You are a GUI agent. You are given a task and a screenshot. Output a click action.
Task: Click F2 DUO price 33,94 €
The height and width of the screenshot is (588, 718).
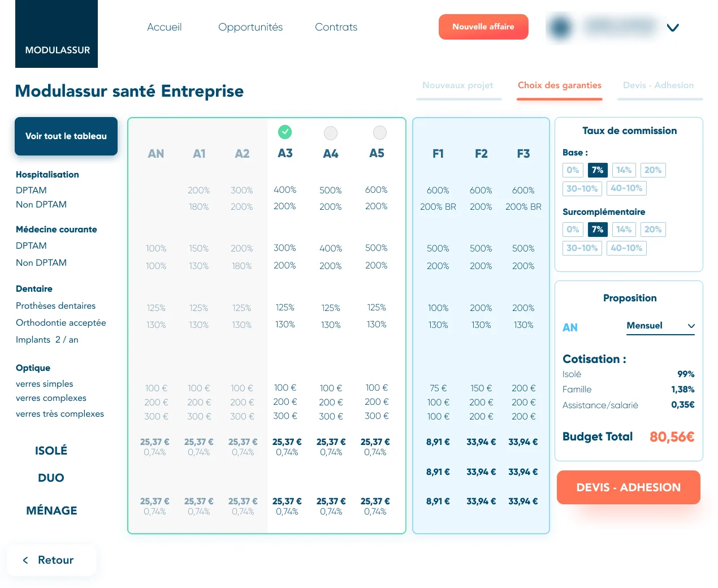click(x=481, y=472)
